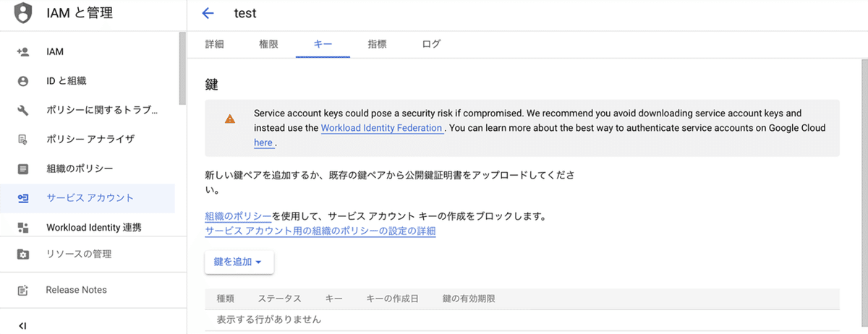Click the sidebar vertical scrollbar

(182, 69)
